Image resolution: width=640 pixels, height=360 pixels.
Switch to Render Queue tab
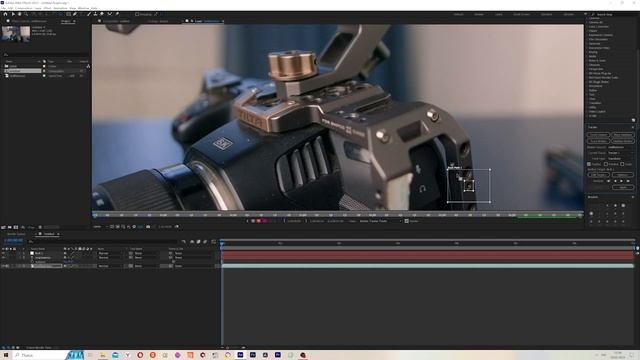16,234
